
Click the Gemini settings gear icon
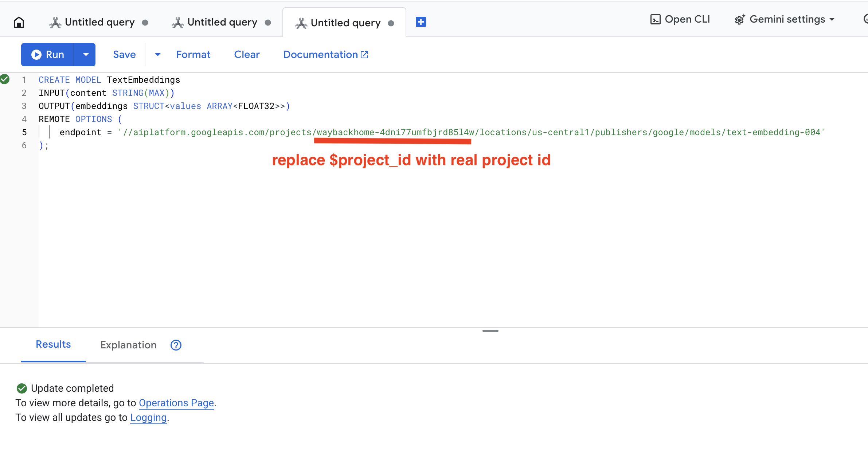pyautogui.click(x=739, y=20)
